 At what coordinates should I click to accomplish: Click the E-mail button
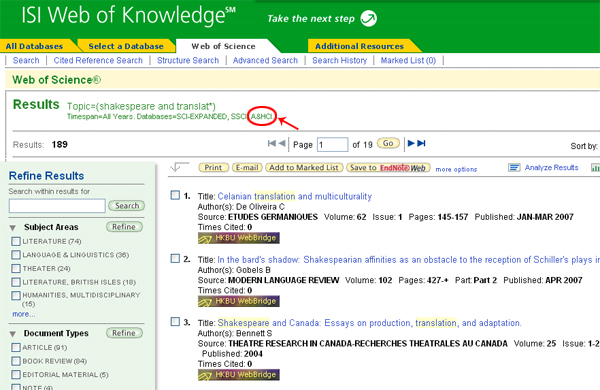(247, 167)
